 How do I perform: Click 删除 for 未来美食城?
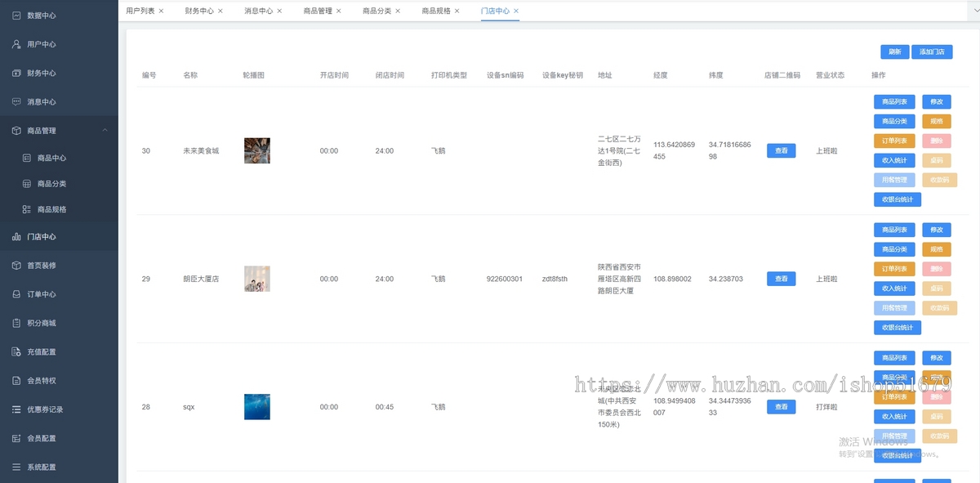click(x=937, y=141)
